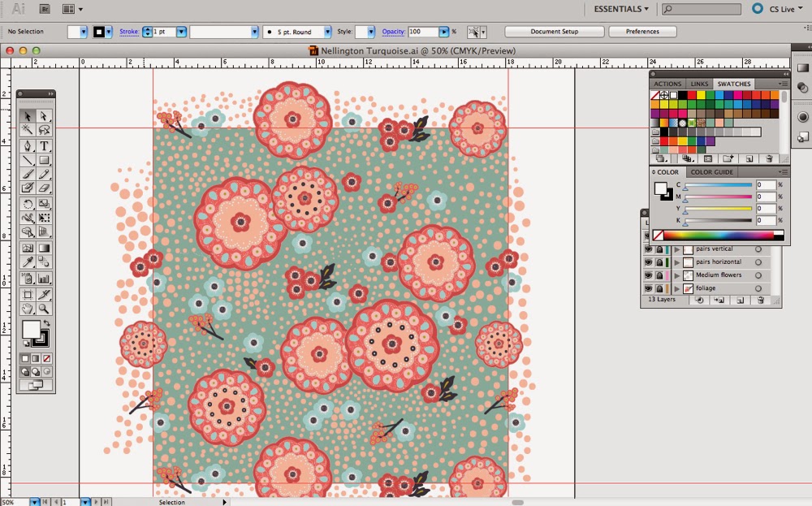
Task: Switch to the COLOR GUIDE tab
Action: (x=711, y=172)
